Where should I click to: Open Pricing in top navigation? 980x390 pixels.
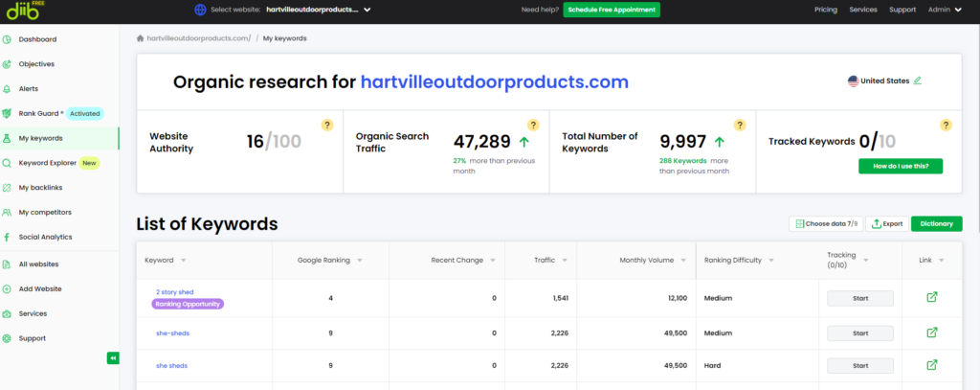826,10
